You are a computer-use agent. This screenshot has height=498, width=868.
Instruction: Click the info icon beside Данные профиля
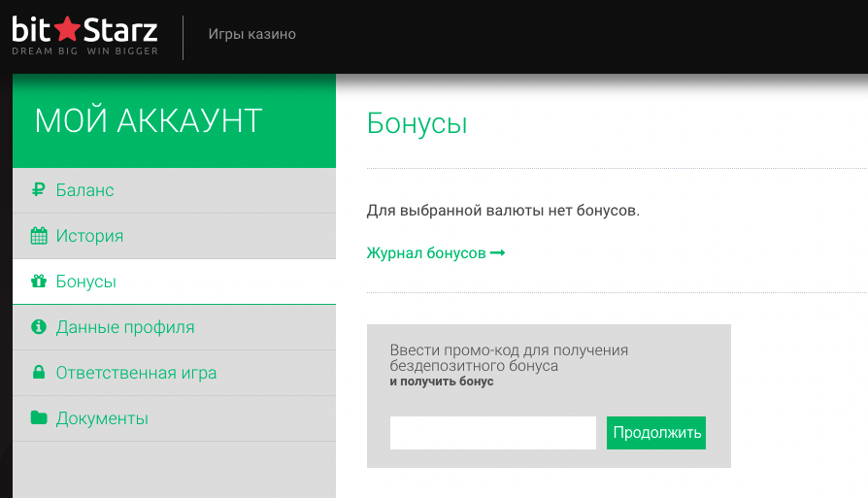(x=39, y=327)
